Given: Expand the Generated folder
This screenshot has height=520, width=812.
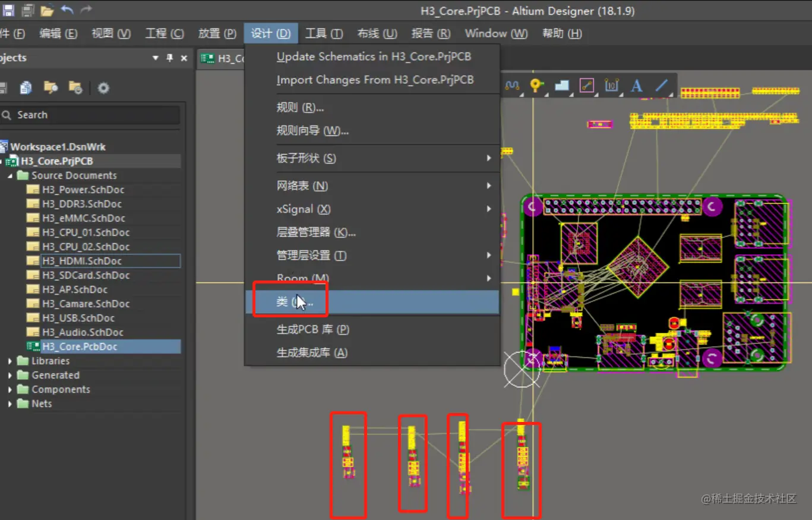Looking at the screenshot, I should (10, 375).
